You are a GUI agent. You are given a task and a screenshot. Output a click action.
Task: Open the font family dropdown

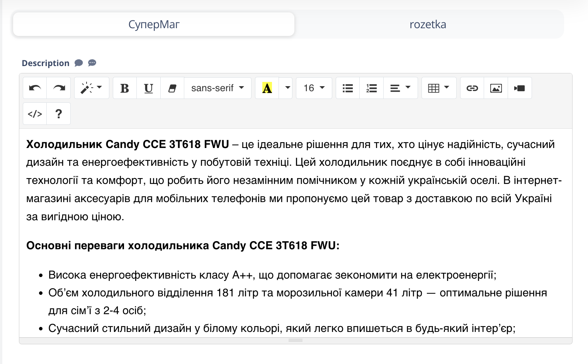[x=218, y=88]
